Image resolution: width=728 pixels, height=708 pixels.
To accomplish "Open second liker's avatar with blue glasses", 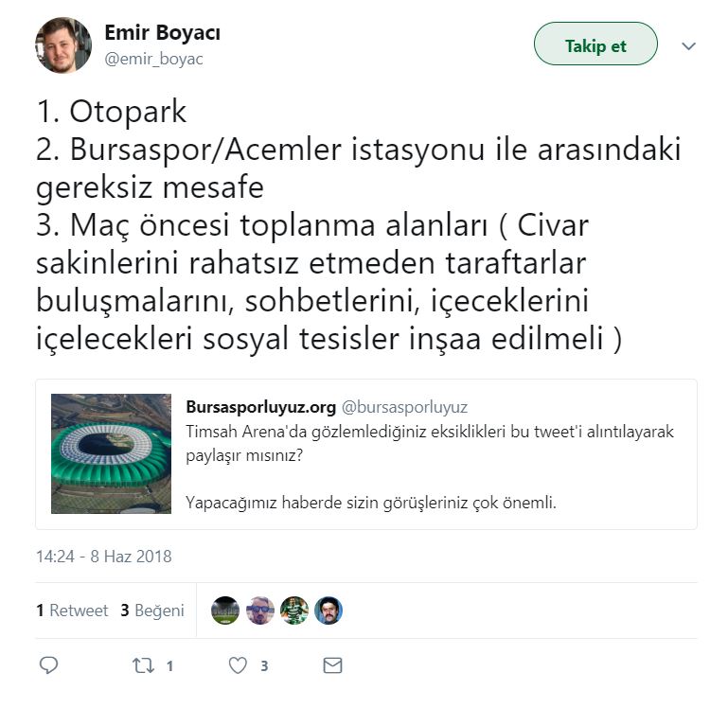I will (259, 611).
